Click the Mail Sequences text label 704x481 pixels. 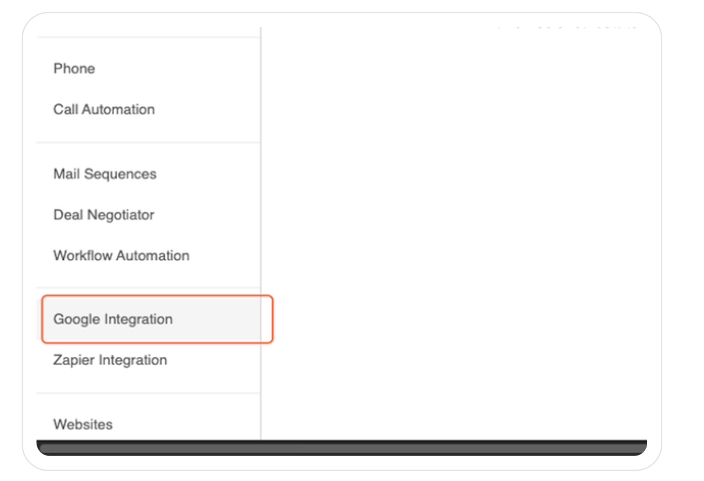(x=105, y=174)
